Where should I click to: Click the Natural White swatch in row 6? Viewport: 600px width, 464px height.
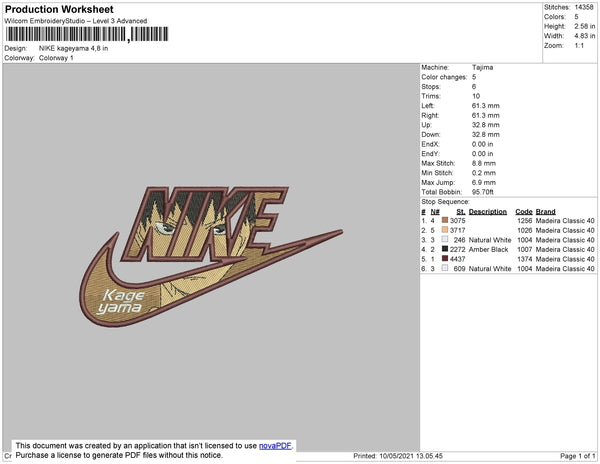click(x=445, y=268)
